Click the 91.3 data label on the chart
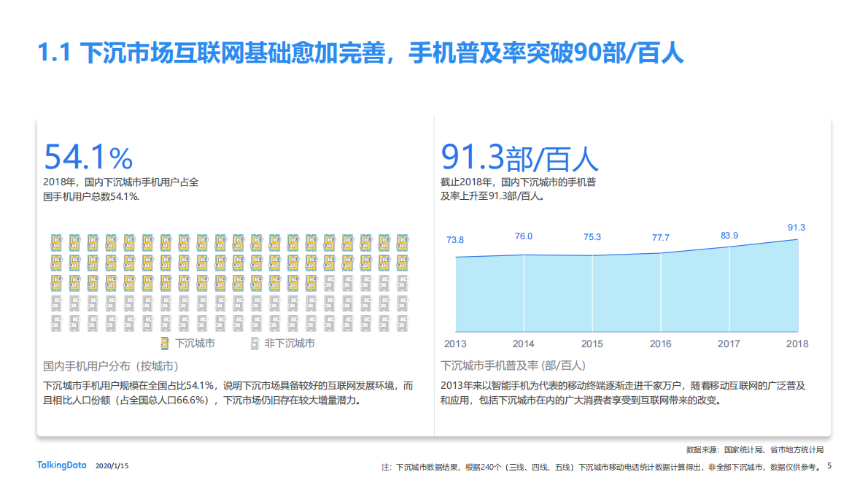Screen dimensions: 868x488 click(797, 227)
